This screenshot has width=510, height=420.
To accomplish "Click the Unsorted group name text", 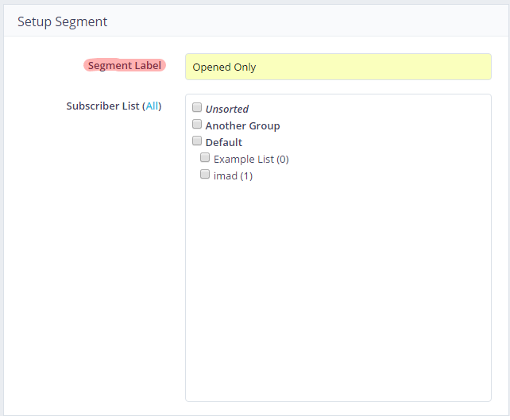I will (x=227, y=110).
